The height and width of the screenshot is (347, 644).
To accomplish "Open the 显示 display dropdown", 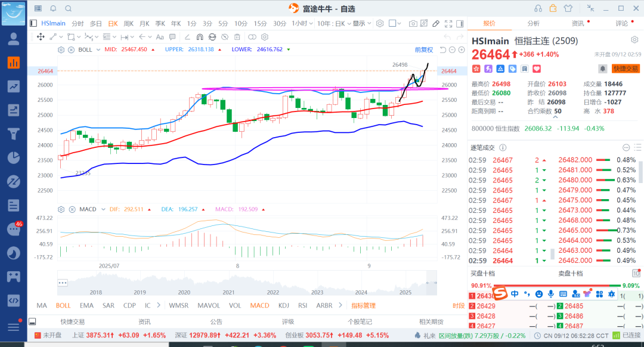I will 362,23.
